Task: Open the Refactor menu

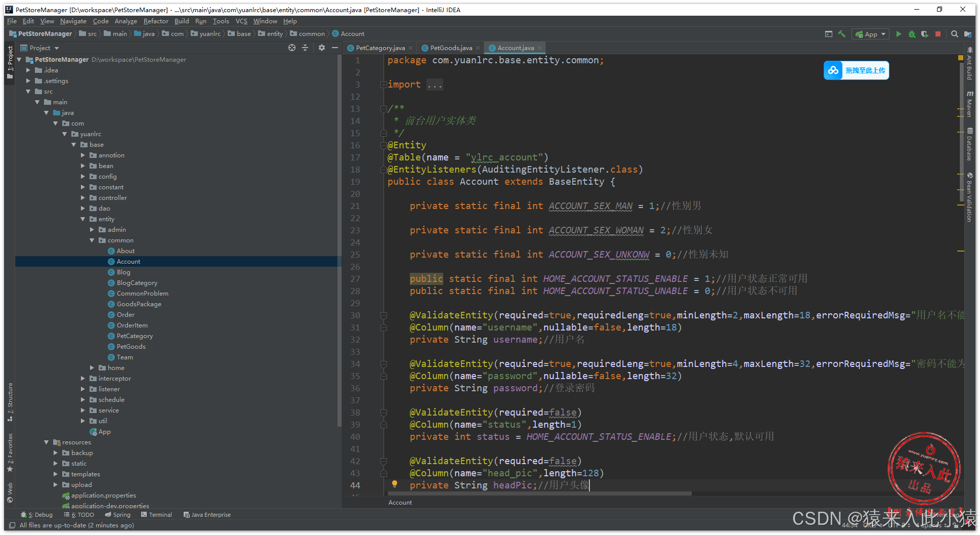Action: pos(156,21)
